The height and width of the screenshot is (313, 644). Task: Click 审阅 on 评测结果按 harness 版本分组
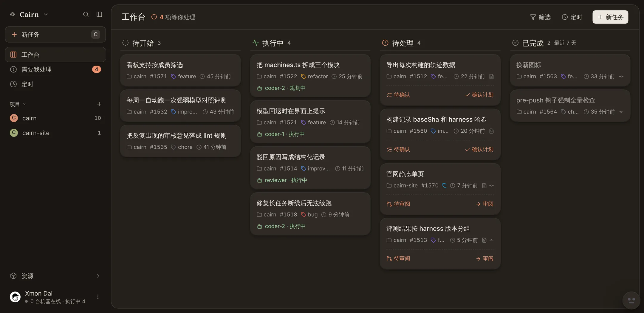pos(484,258)
